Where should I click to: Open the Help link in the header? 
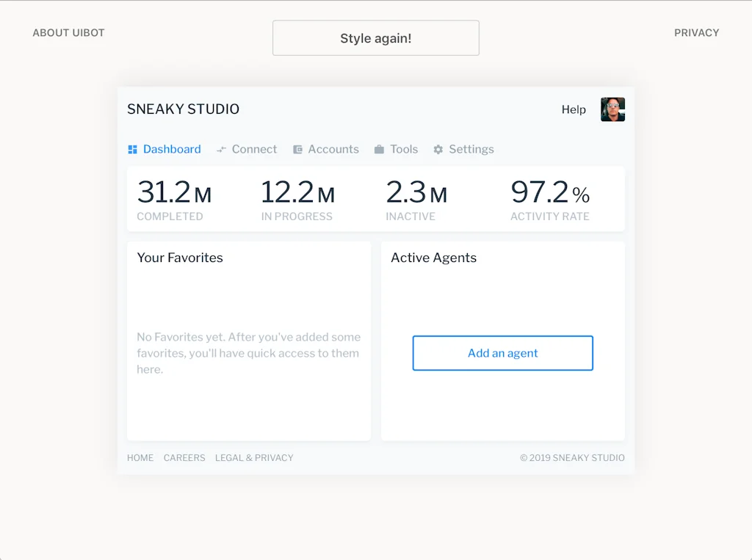pos(574,109)
